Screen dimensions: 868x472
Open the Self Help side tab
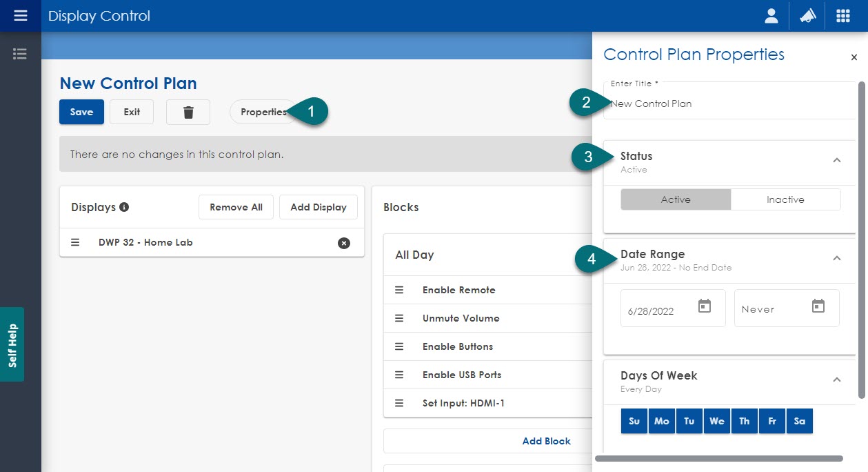tap(12, 344)
